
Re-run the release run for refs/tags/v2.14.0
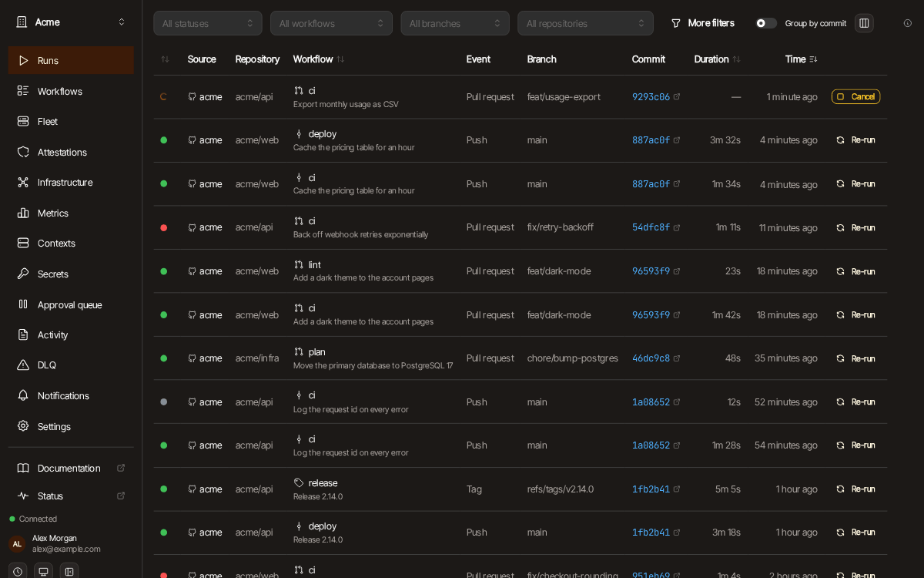click(855, 489)
